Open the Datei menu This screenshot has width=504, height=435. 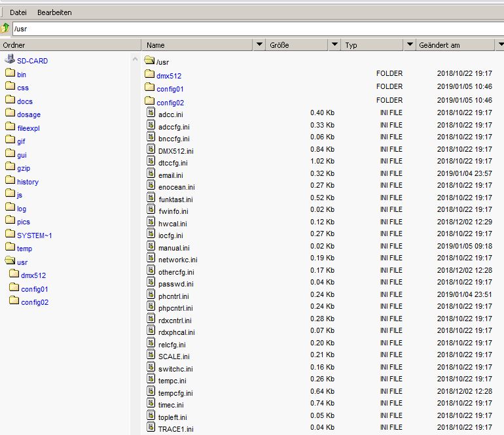pos(18,12)
